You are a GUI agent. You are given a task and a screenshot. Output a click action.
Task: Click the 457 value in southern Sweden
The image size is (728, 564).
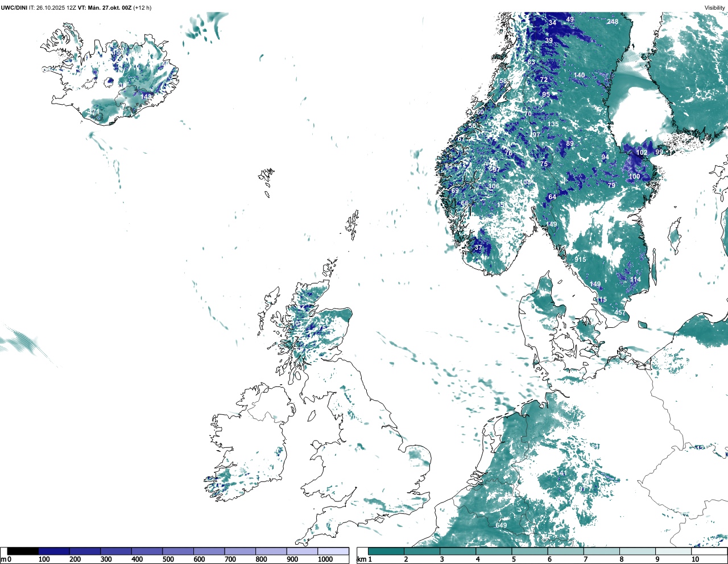point(620,312)
